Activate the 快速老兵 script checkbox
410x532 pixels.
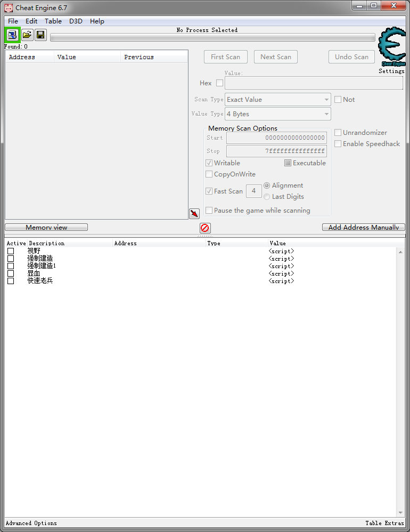pyautogui.click(x=11, y=281)
